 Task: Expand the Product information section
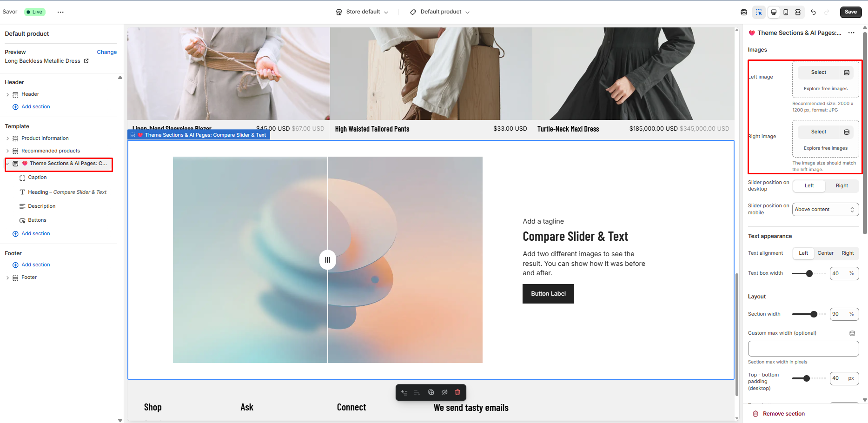point(7,139)
